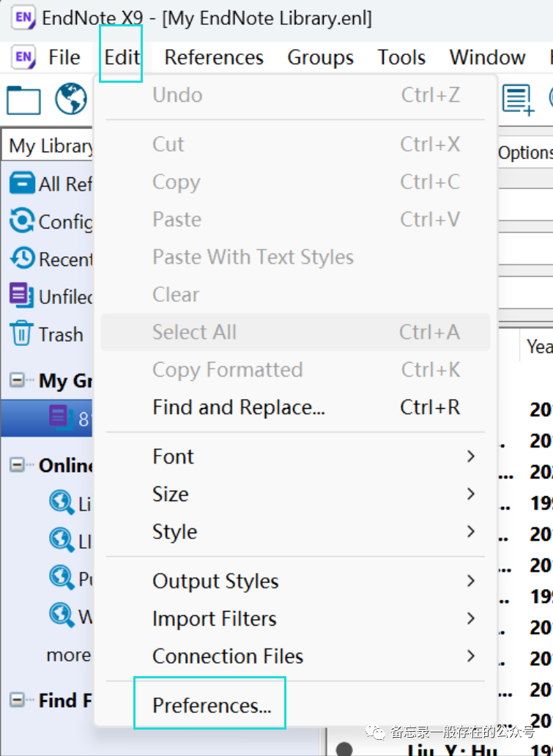Image resolution: width=553 pixels, height=756 pixels.
Task: Expand the Output Styles submenu
Action: point(296,581)
